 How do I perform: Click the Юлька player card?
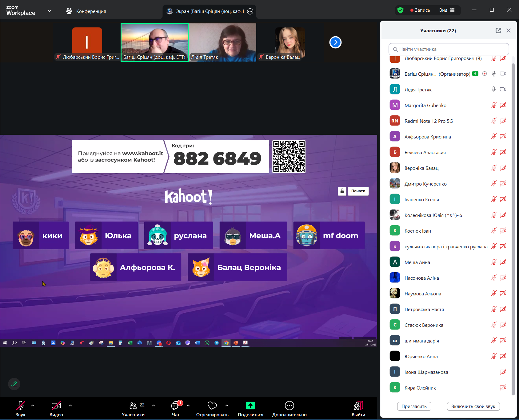click(106, 235)
